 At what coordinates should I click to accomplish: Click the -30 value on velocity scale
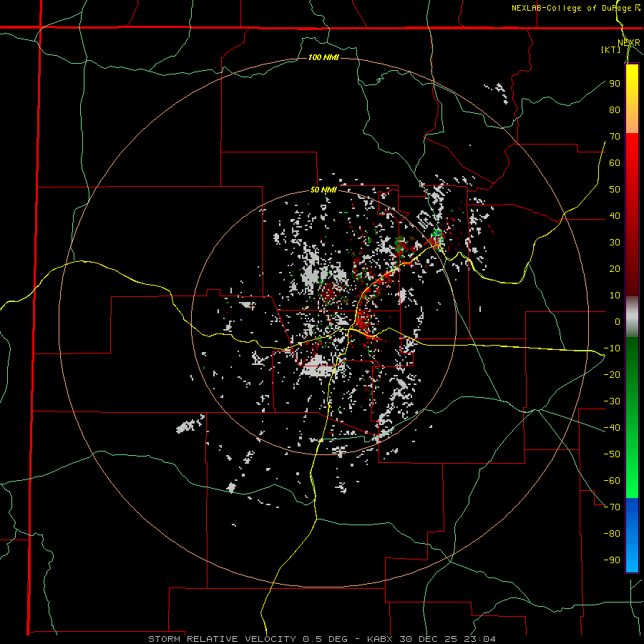pyautogui.click(x=612, y=401)
